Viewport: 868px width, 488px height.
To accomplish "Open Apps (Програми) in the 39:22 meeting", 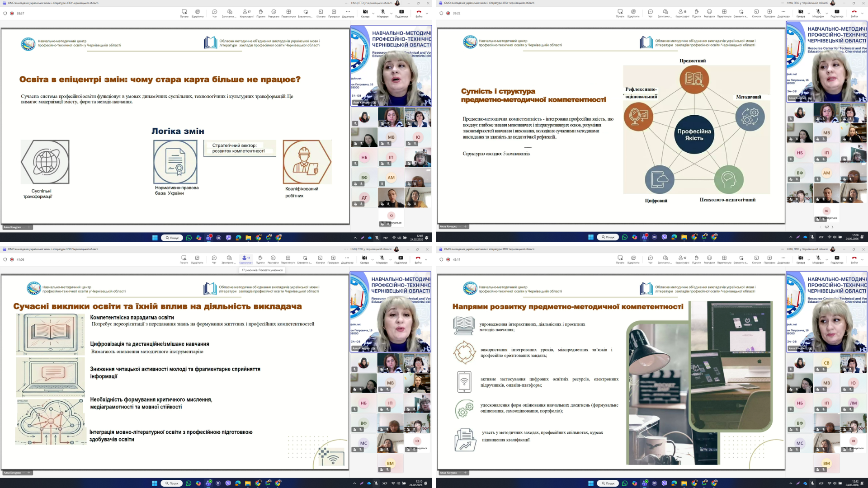I will point(769,13).
